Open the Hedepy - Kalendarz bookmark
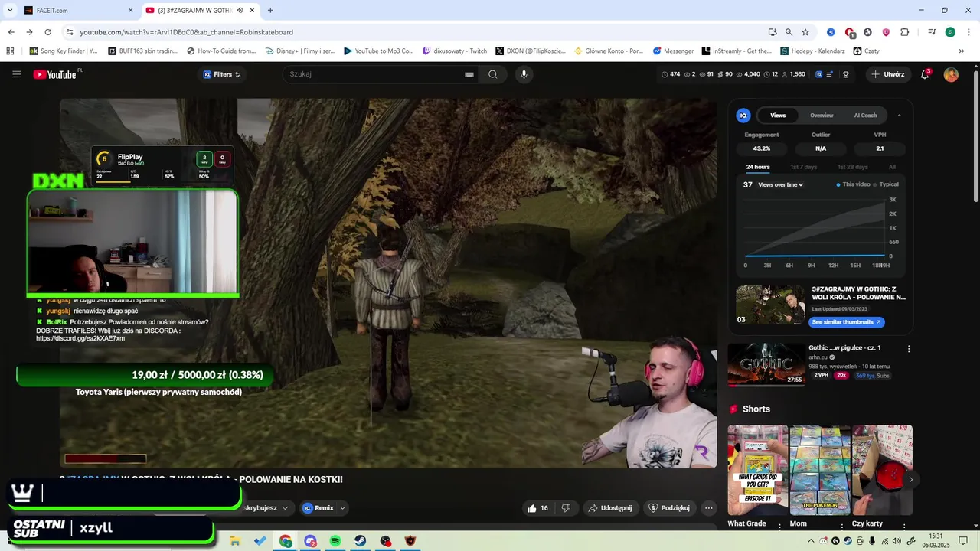The image size is (980, 551). pyautogui.click(x=812, y=51)
